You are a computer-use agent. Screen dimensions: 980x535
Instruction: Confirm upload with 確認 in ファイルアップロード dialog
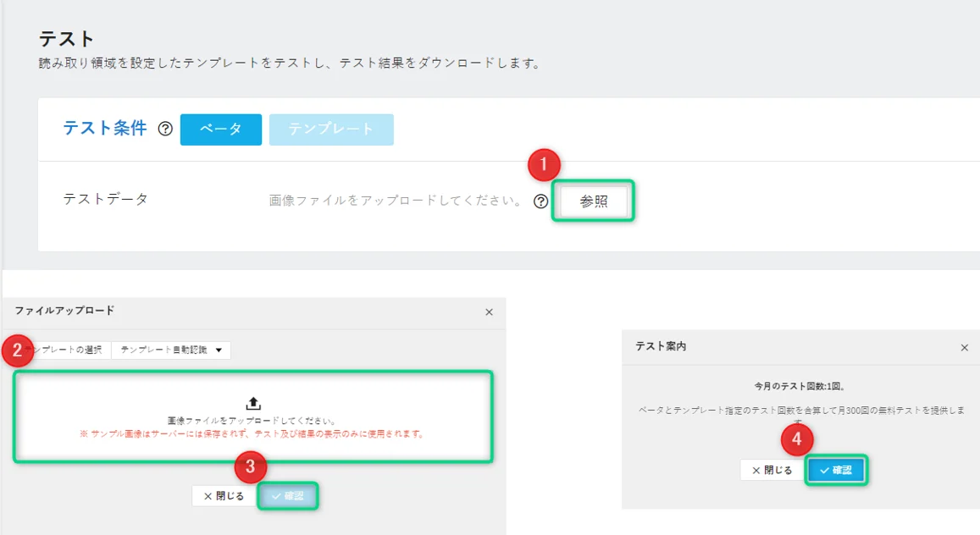(x=288, y=496)
